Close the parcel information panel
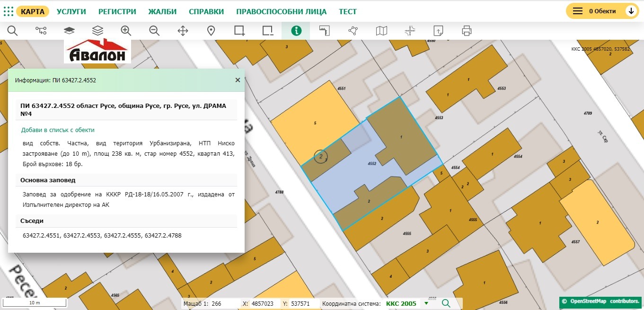The width and height of the screenshot is (644, 310). [x=238, y=80]
